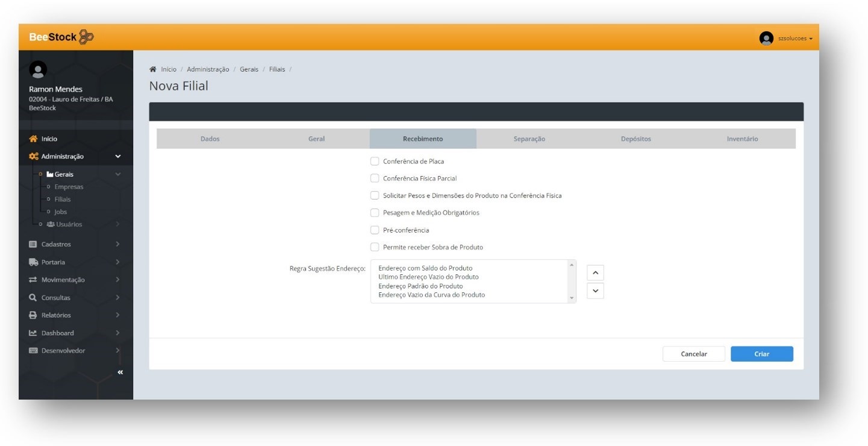
Task: Click the BeeStock logo icon
Action: [86, 37]
